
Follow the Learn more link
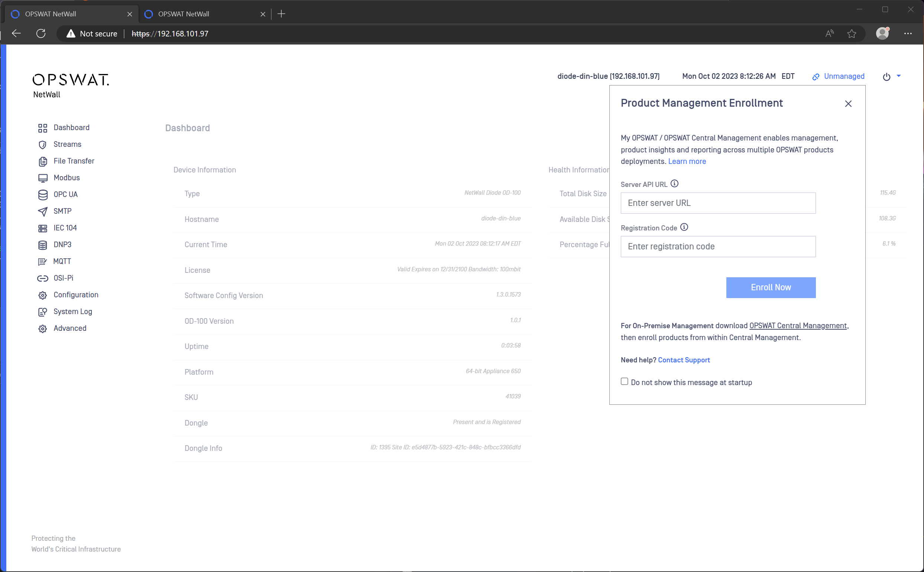687,161
